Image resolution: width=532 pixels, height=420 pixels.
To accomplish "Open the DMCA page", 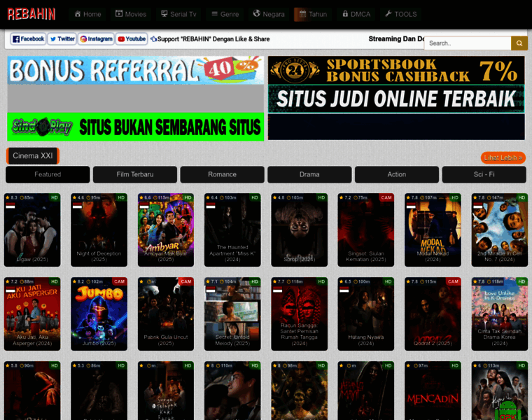I will [356, 14].
